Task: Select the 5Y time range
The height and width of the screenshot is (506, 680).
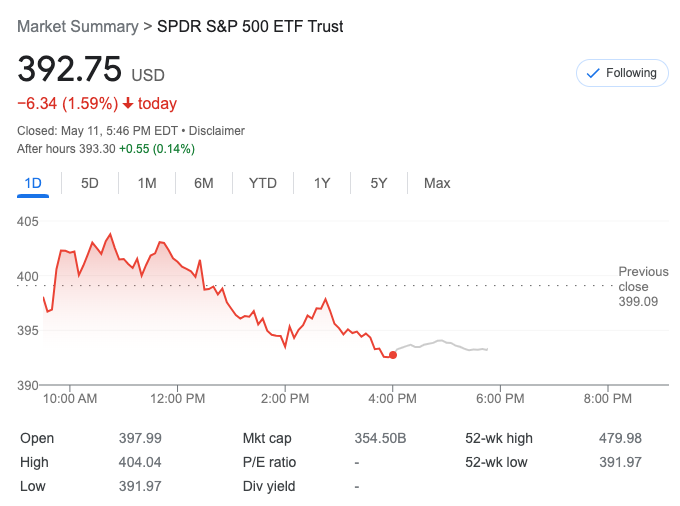Action: [x=379, y=183]
